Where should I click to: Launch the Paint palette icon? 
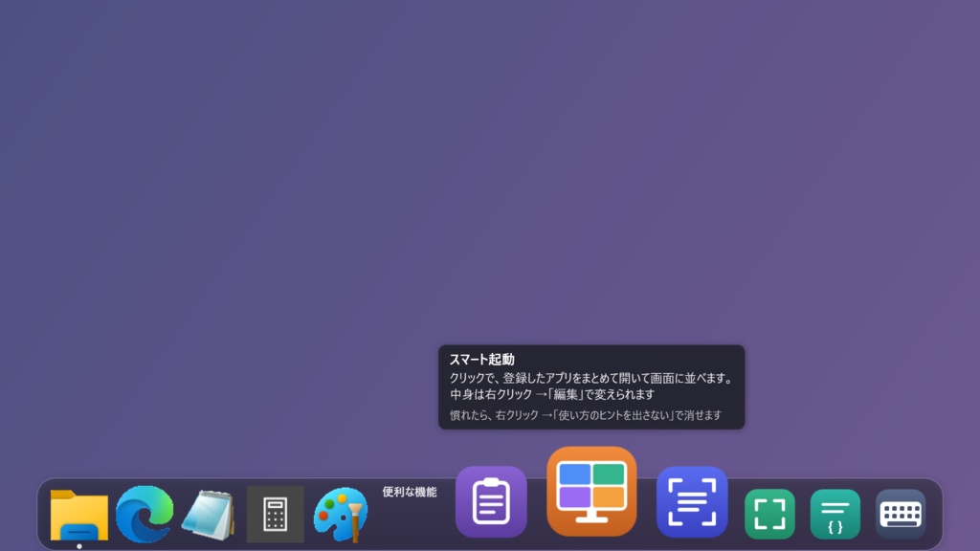pyautogui.click(x=341, y=514)
